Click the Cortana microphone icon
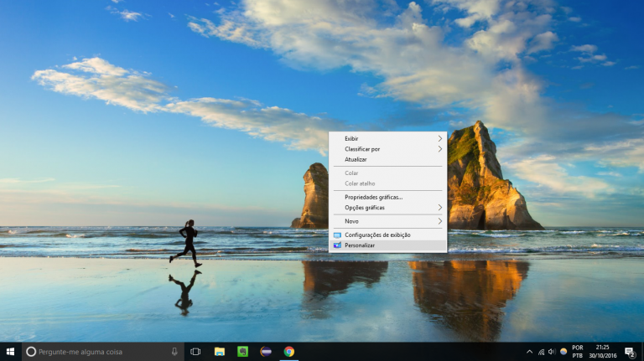The height and width of the screenshot is (361, 644). (174, 352)
